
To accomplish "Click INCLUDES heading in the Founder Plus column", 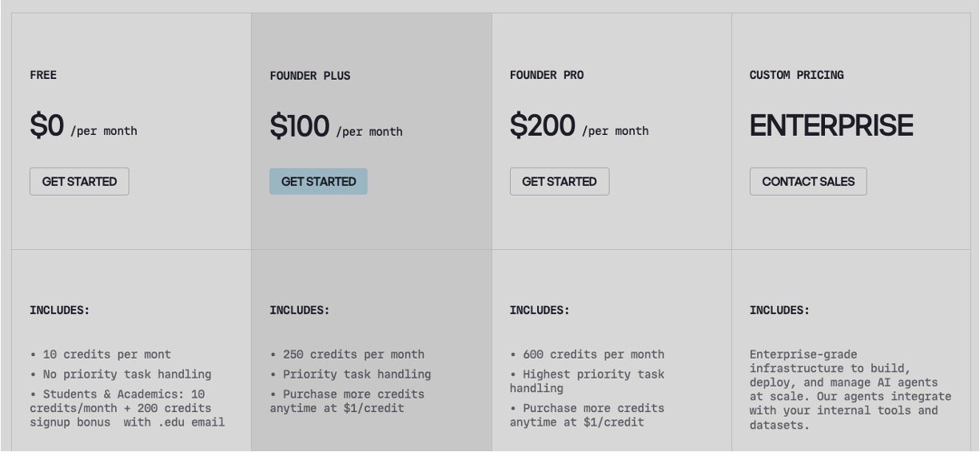I will [x=300, y=310].
